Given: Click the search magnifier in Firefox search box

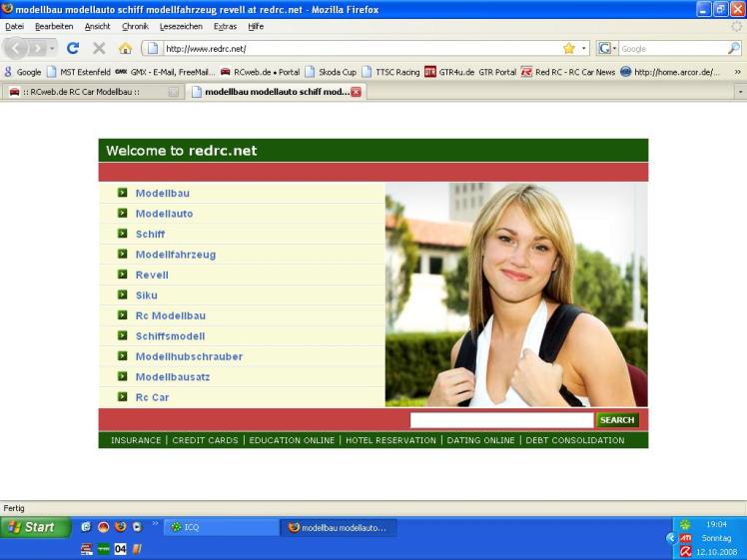Looking at the screenshot, I should tap(734, 48).
